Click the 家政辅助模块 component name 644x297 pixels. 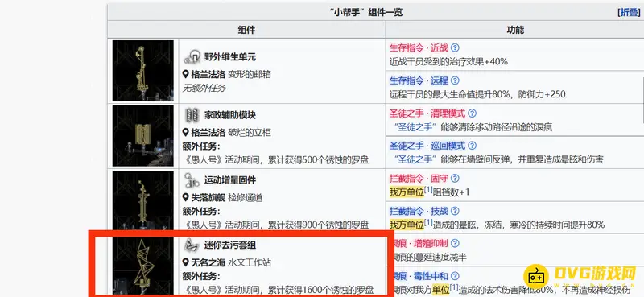[230, 115]
